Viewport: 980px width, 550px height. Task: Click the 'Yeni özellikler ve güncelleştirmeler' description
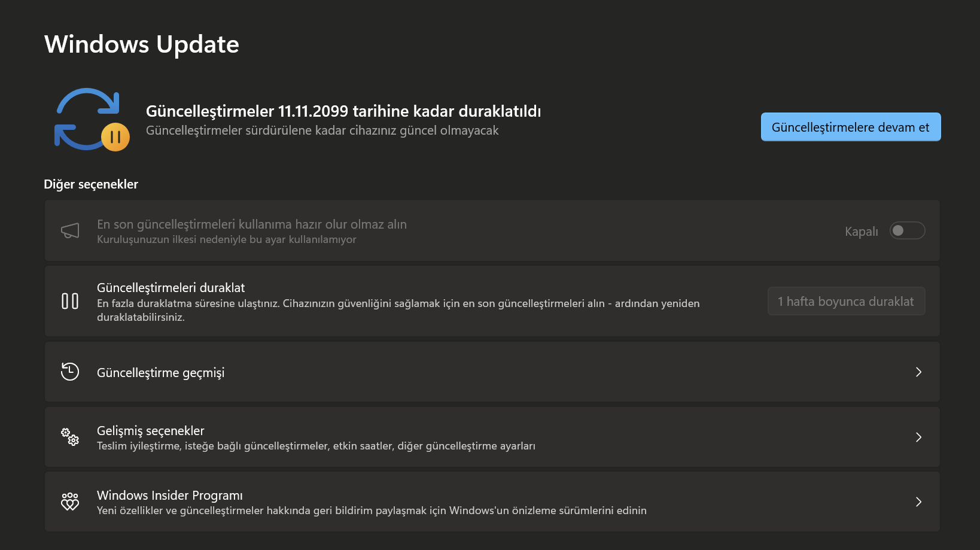(x=372, y=511)
